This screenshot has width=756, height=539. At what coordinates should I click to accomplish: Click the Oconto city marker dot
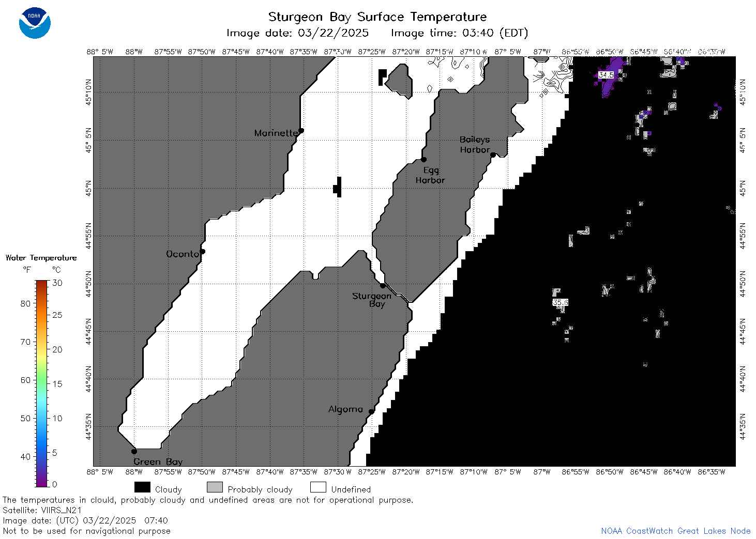203,252
